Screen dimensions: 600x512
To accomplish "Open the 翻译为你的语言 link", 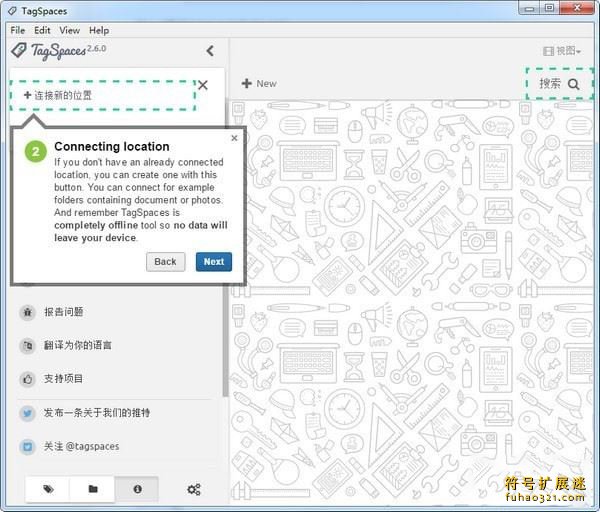I will [x=78, y=345].
